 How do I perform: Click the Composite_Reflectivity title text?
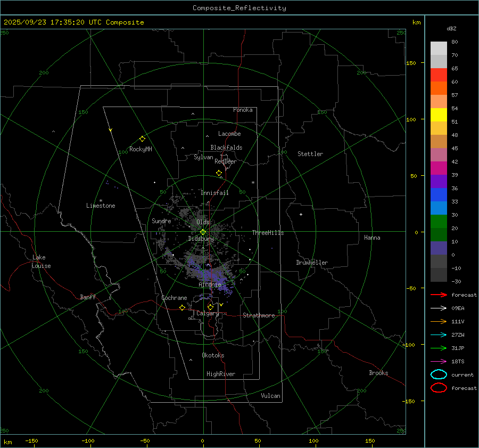tap(239, 8)
